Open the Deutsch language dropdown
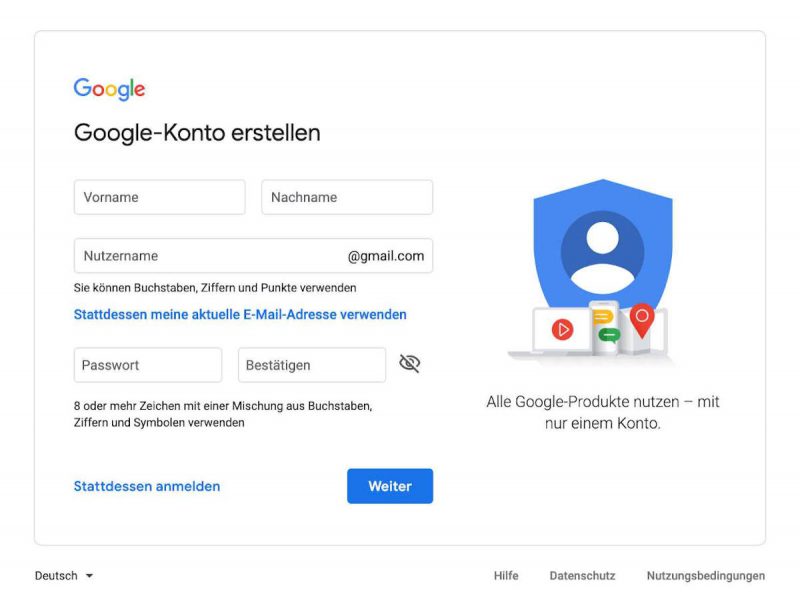Image resolution: width=800 pixels, height=597 pixels. (64, 576)
